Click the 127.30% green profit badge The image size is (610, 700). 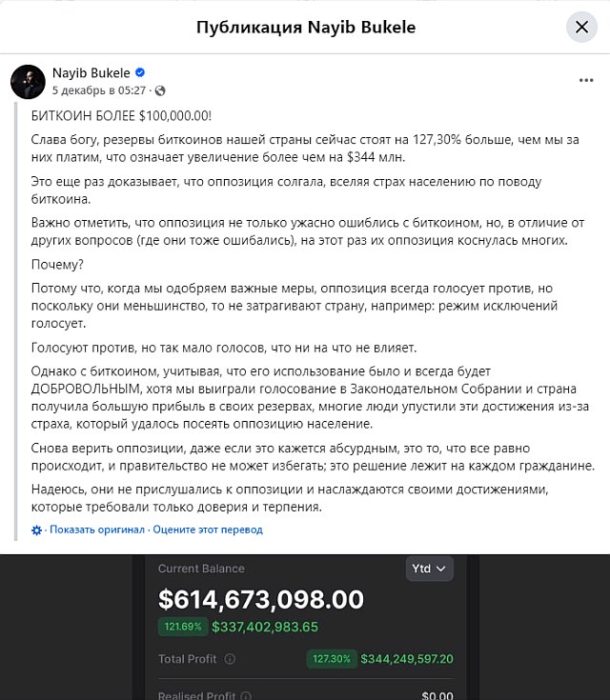pos(331,659)
